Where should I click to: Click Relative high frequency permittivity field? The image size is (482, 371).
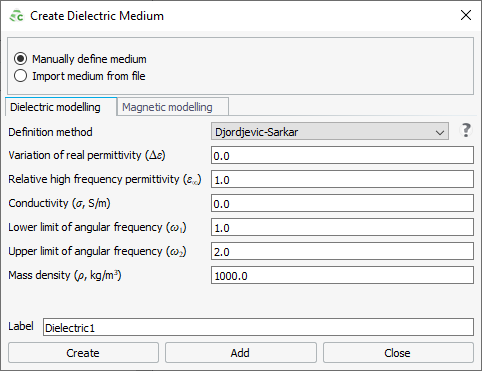click(342, 179)
